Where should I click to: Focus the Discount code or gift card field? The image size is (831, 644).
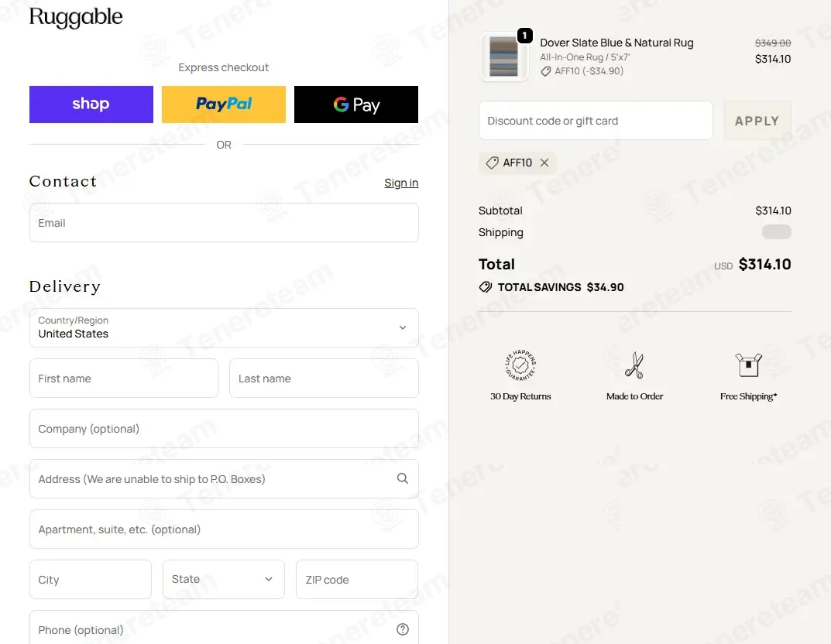(x=596, y=121)
